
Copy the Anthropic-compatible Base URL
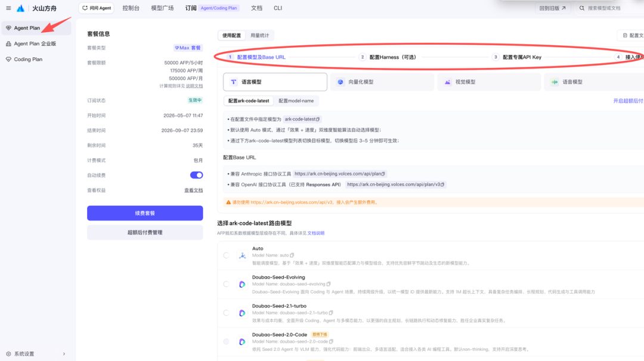tap(383, 174)
